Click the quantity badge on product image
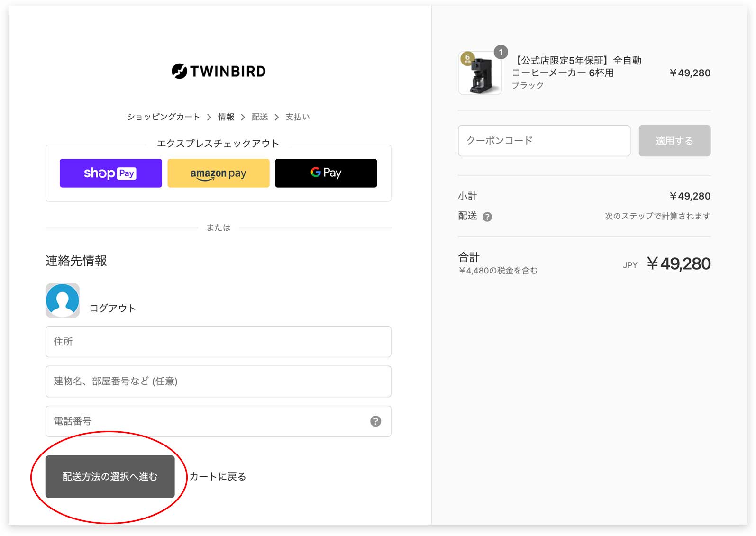Image resolution: width=756 pixels, height=536 pixels. pyautogui.click(x=501, y=52)
